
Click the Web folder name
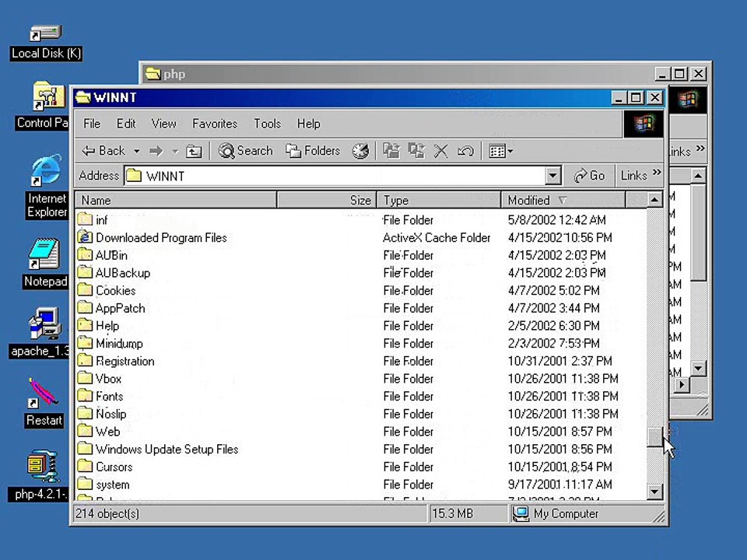point(107,432)
